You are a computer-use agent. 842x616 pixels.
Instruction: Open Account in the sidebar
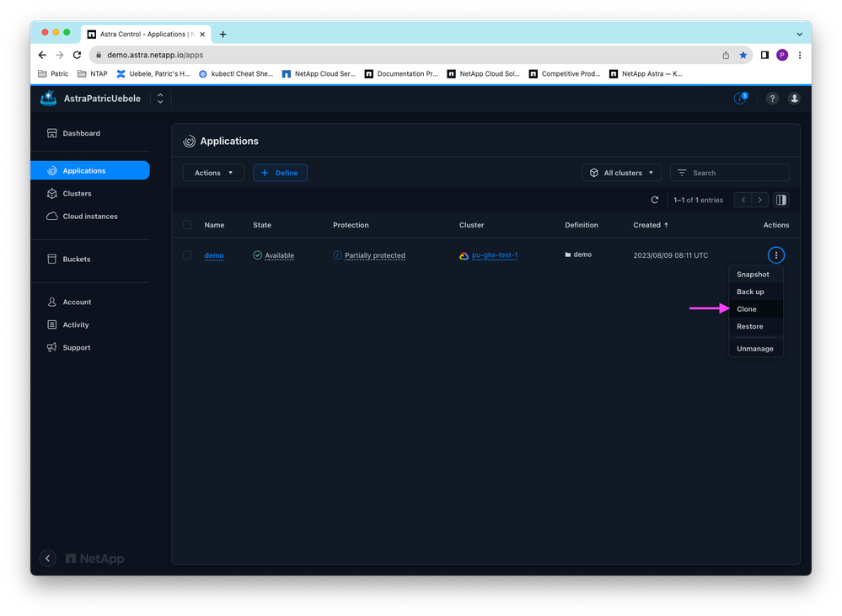pyautogui.click(x=90, y=302)
